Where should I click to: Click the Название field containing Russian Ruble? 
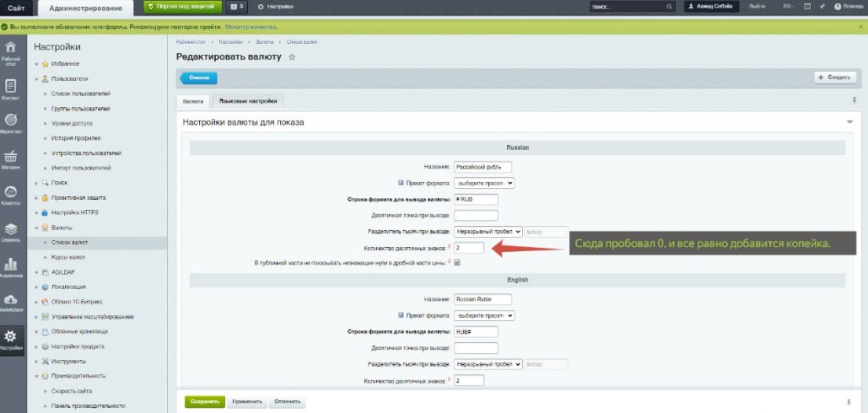(483, 299)
